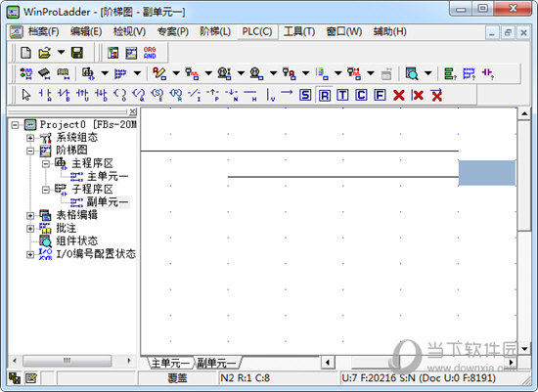Click the ladder vertical scrollbar up arrow
This screenshot has width=538, height=392.
(x=524, y=113)
